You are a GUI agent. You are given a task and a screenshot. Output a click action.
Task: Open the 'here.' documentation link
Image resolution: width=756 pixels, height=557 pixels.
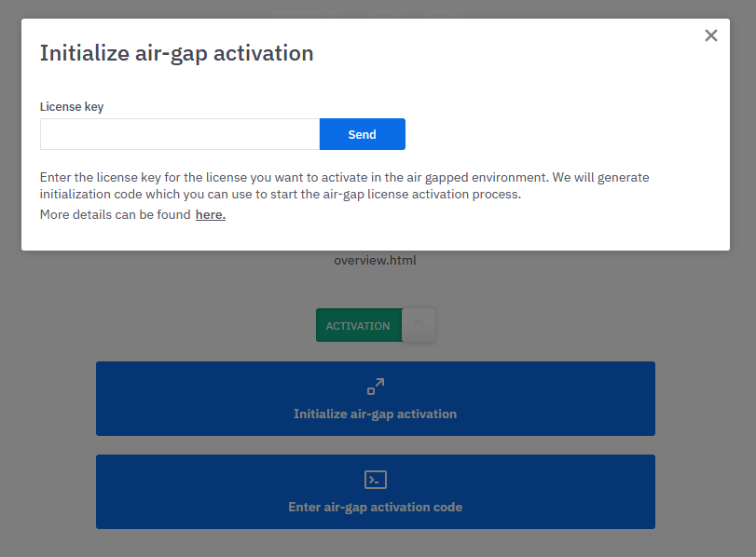(x=210, y=214)
